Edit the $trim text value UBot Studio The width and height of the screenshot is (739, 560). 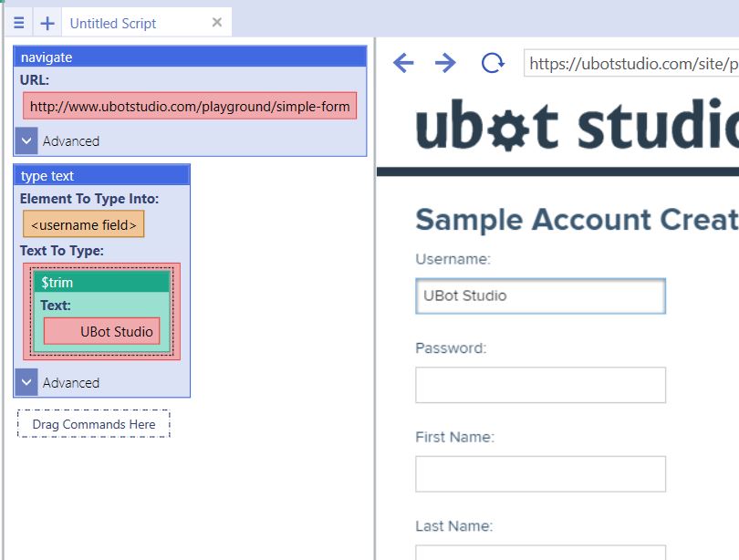102,331
